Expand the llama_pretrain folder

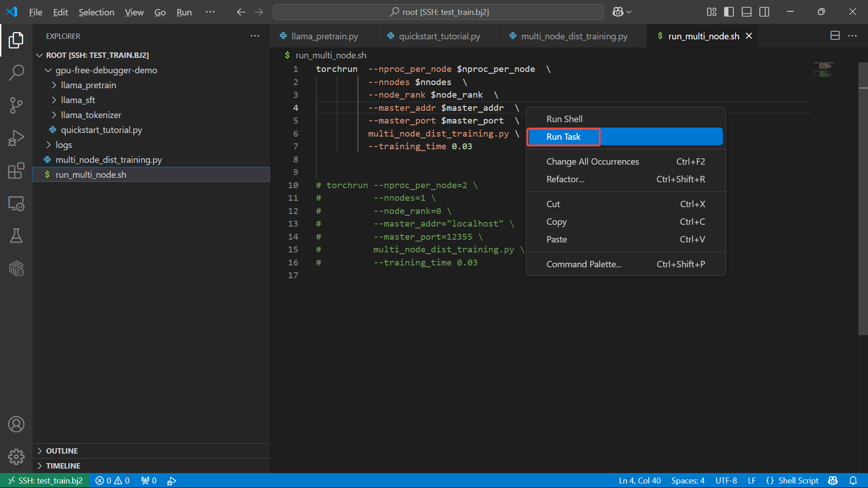88,85
